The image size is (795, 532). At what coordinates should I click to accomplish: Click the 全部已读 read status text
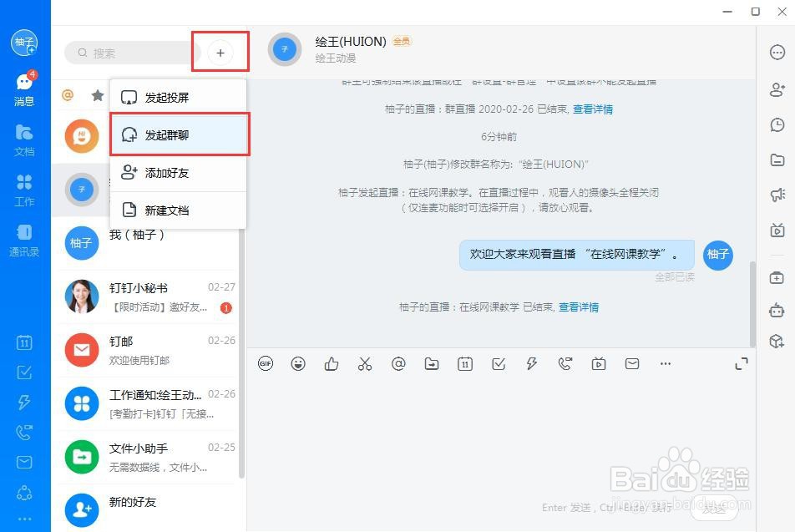coord(675,277)
